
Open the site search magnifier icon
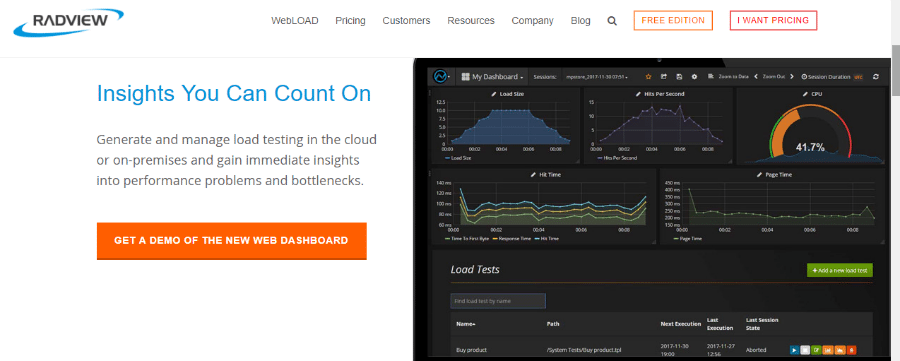(612, 21)
